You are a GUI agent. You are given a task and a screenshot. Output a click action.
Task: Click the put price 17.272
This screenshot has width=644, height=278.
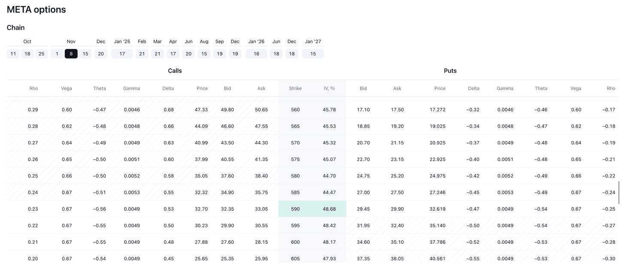coord(437,110)
